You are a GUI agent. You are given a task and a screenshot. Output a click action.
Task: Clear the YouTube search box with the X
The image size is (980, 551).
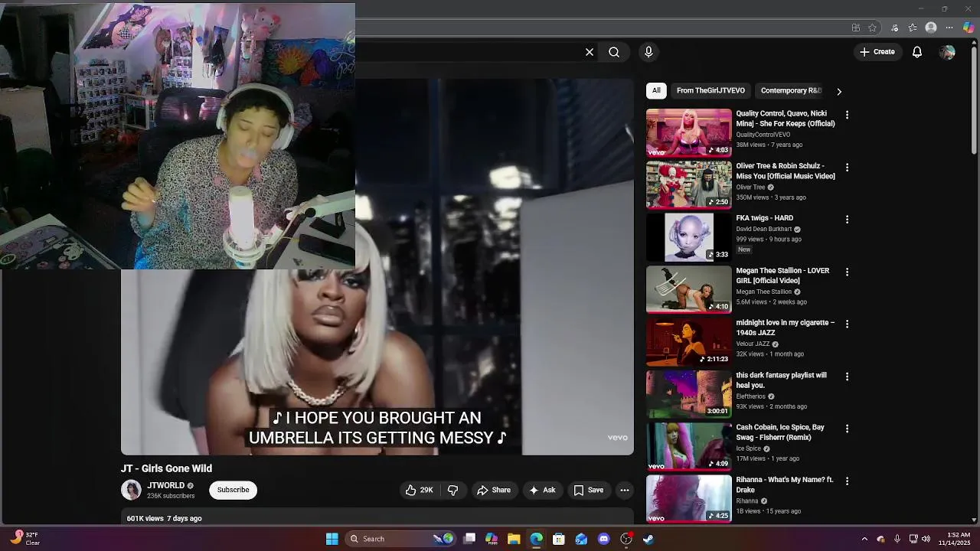(x=590, y=52)
